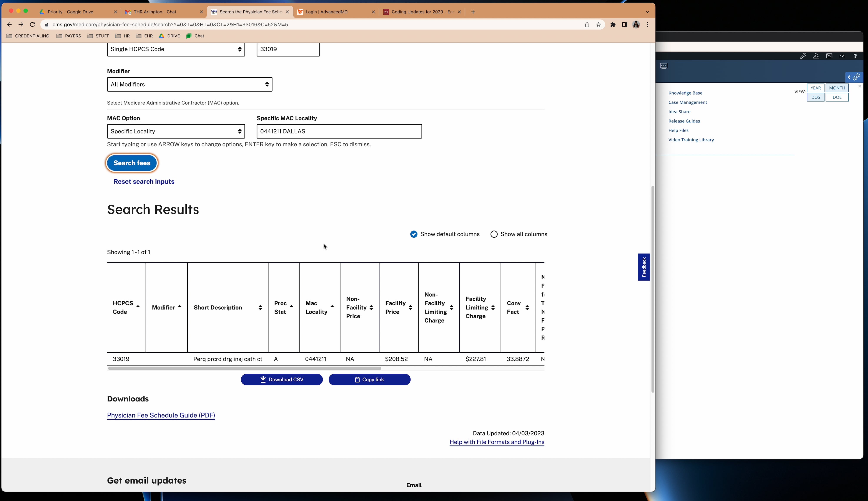The height and width of the screenshot is (501, 868).
Task: Open the All Modifiers dropdown
Action: 189,84
